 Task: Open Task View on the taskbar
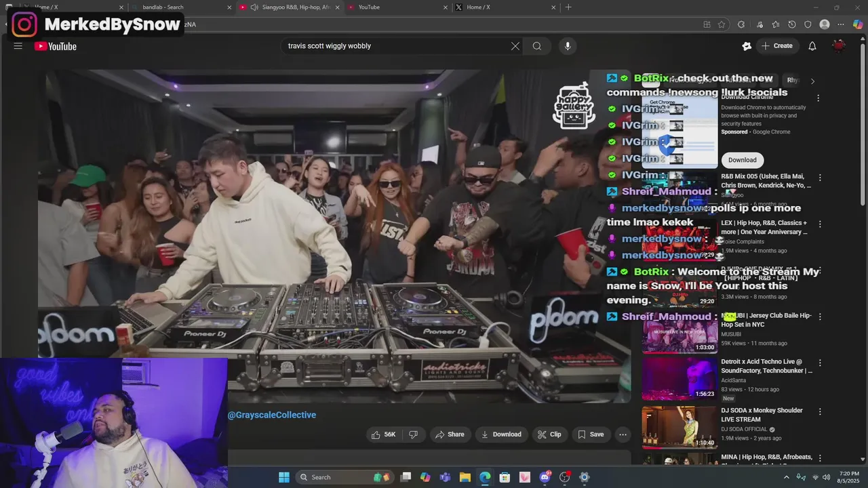click(x=406, y=477)
